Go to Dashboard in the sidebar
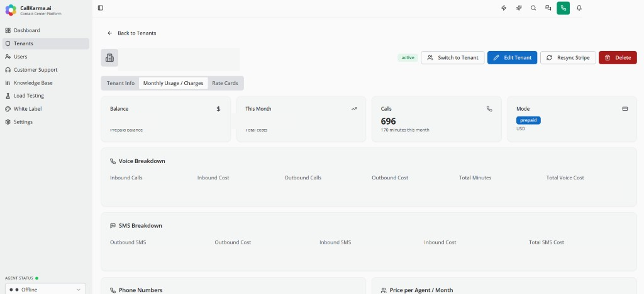Image resolution: width=644 pixels, height=294 pixels. click(45, 30)
